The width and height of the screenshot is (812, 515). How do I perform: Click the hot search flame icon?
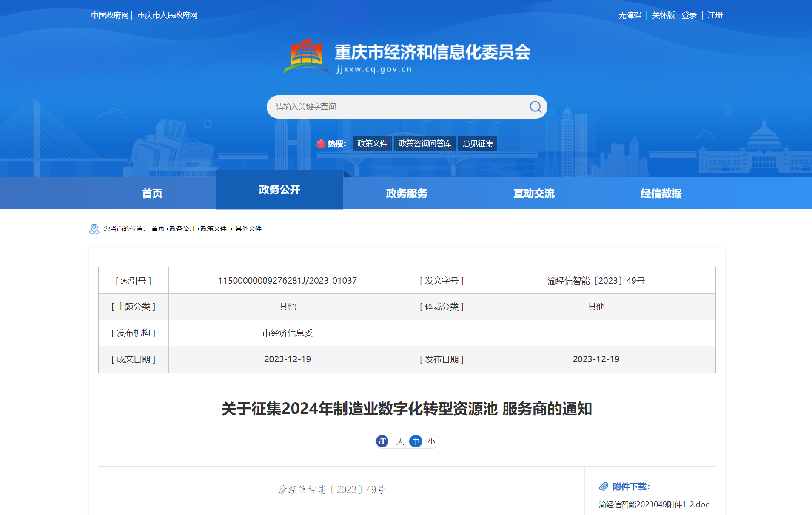(x=321, y=144)
